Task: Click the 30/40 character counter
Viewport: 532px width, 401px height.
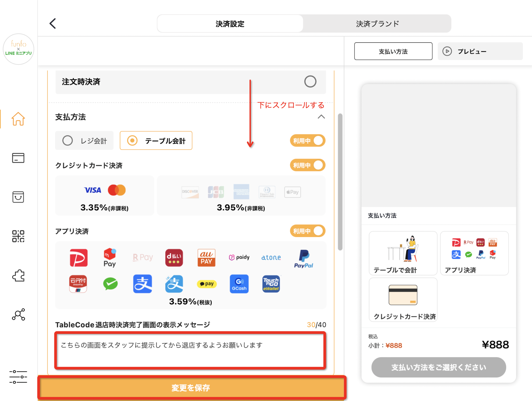Action: coord(317,325)
